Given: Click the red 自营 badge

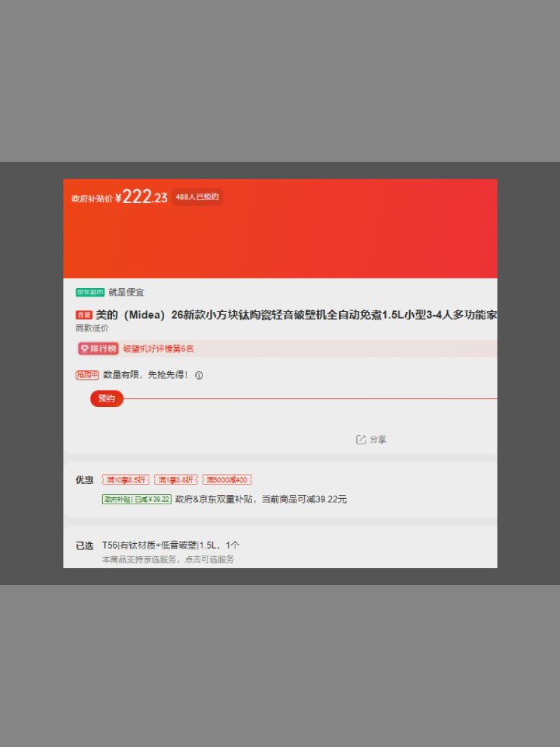Looking at the screenshot, I should 84,315.
